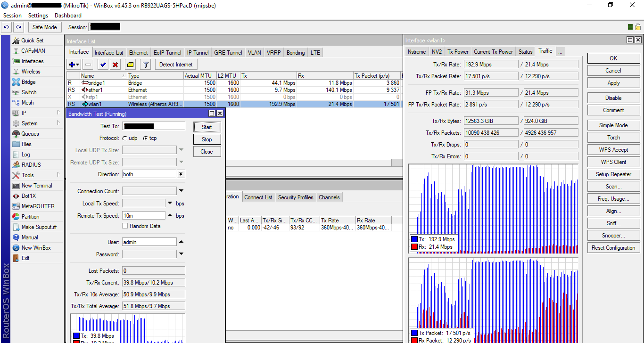Select the ether1 row in Interface List

234,90
